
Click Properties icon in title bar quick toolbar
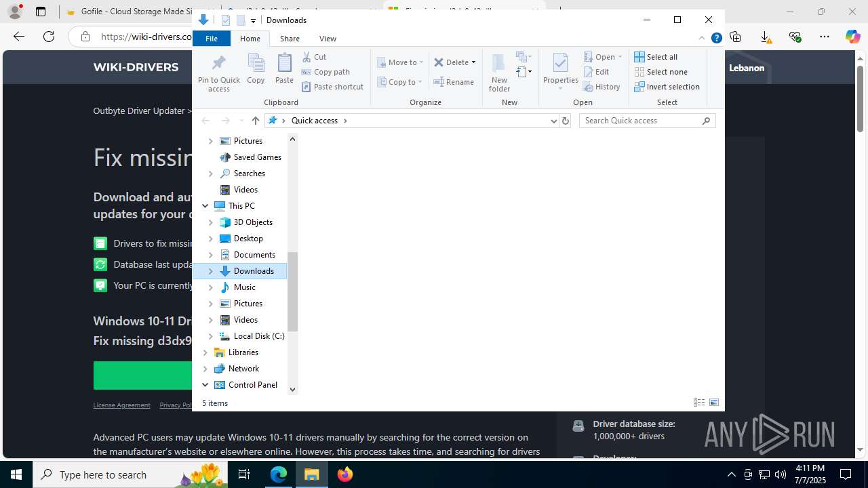coord(226,20)
